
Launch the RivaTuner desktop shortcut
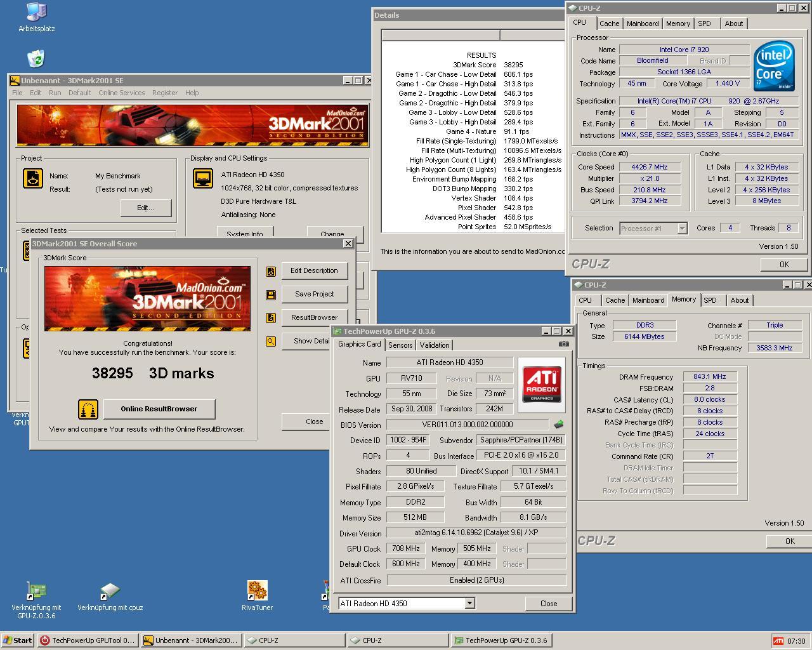[x=257, y=596]
